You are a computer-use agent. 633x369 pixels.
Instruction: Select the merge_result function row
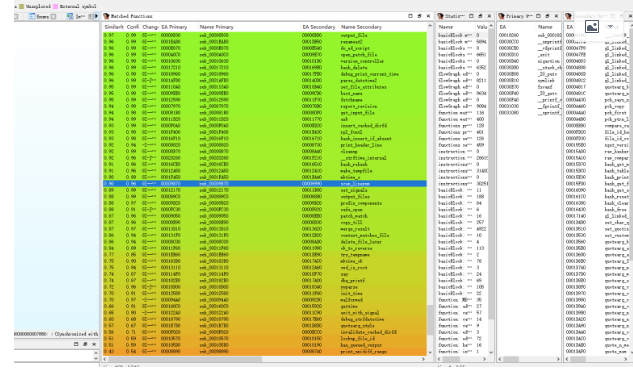point(264,229)
